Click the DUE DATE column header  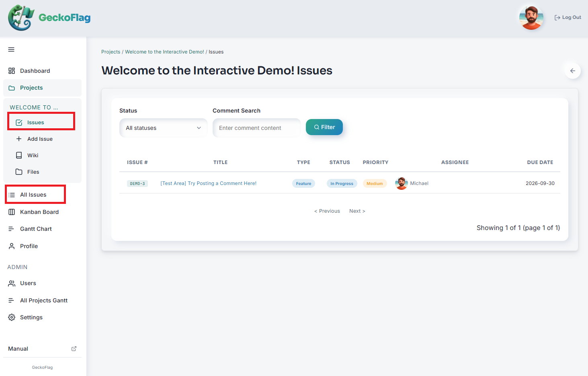[540, 162]
